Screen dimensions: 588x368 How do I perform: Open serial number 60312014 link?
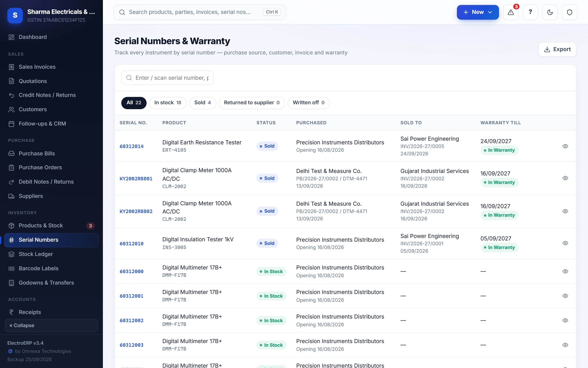(131, 146)
